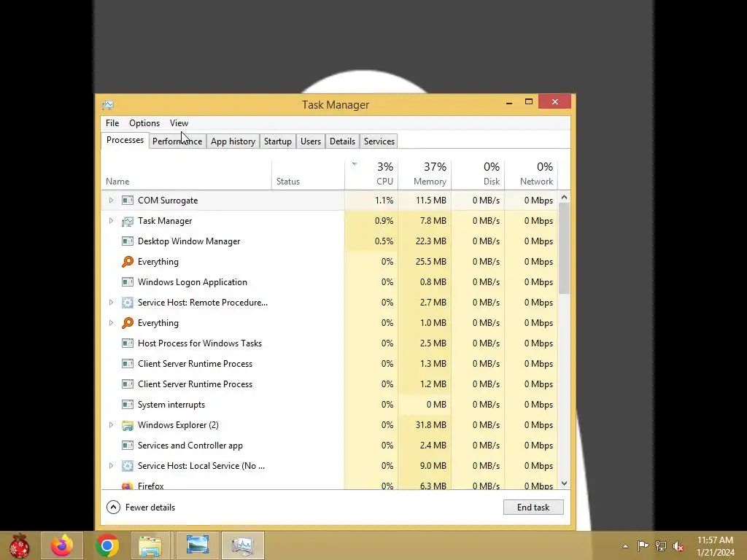Click the Windows Logon Application icon
Viewport: 747px width, 560px height.
(127, 282)
